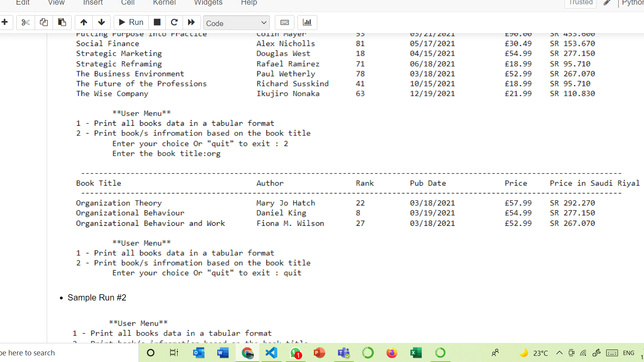The image size is (644, 362).
Task: Open the Meet Now tray icon
Action: click(571, 353)
